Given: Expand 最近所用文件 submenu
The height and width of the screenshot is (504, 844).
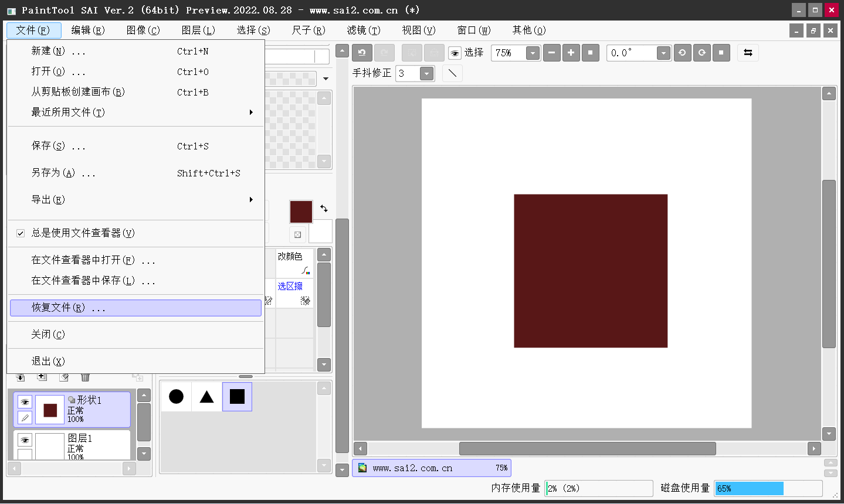Looking at the screenshot, I should [135, 112].
